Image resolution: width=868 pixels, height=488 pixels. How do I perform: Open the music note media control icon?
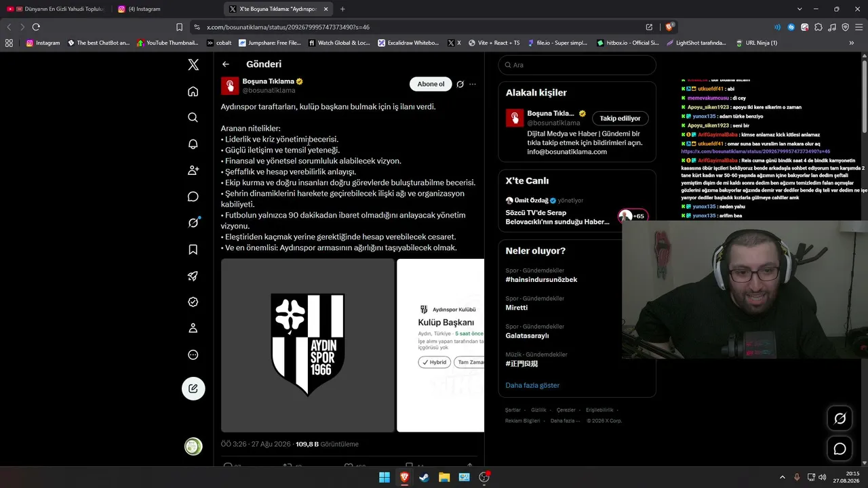click(832, 27)
